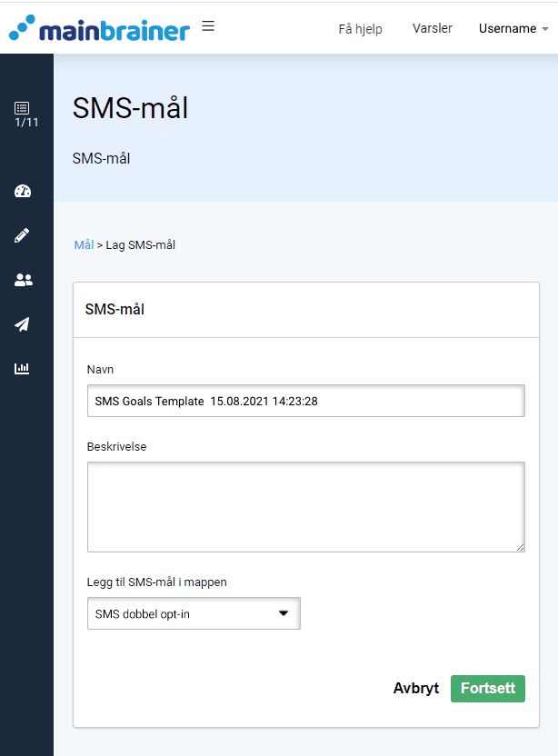Open Få hjelp in top navigation
This screenshot has height=756, width=558.
point(360,29)
